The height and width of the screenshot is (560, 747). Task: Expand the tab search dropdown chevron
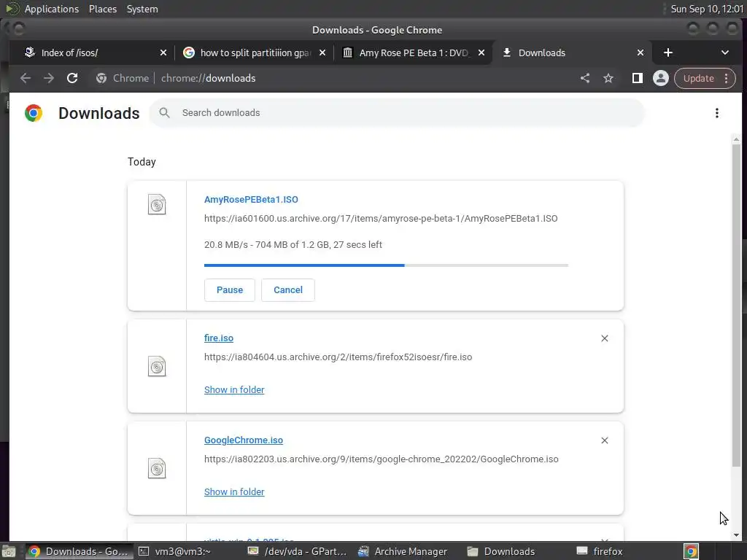(x=724, y=52)
